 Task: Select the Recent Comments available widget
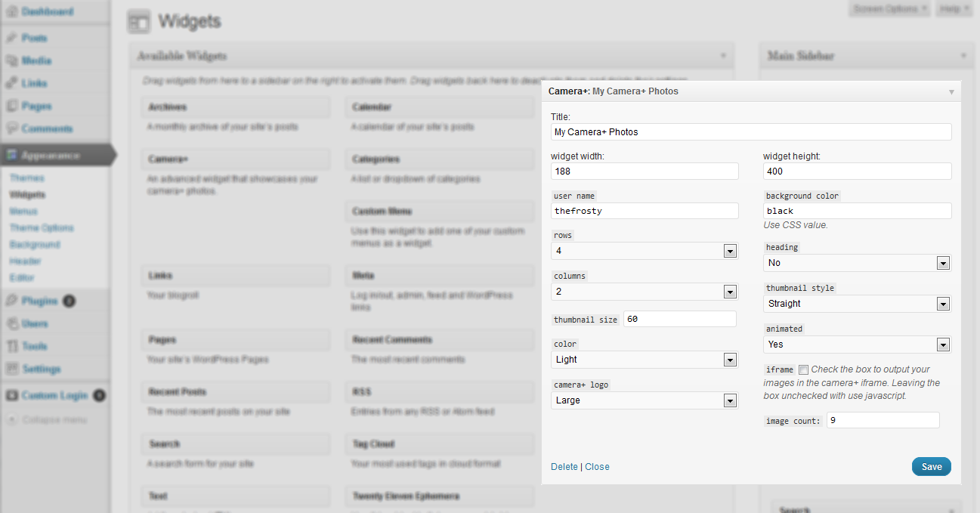(x=440, y=340)
